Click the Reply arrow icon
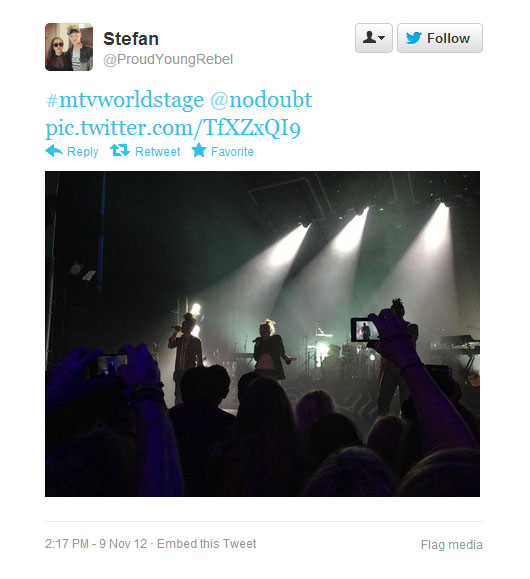530x579 pixels. coord(54,151)
